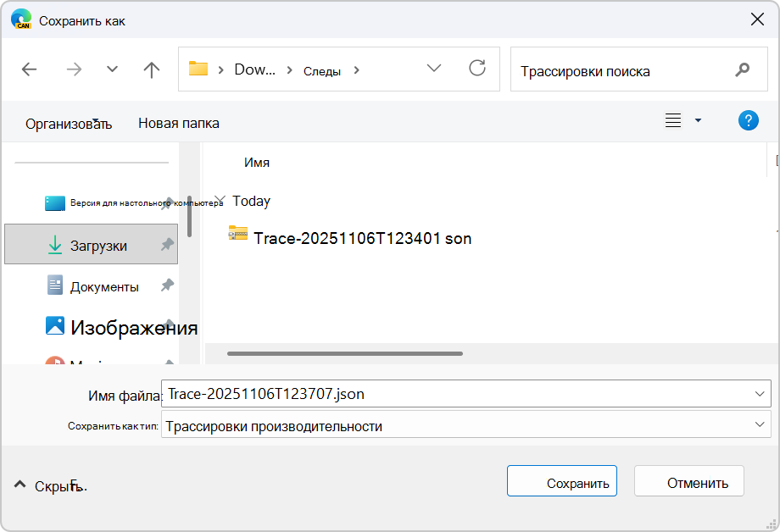Open help with question mark icon
780x532 pixels.
[x=748, y=120]
